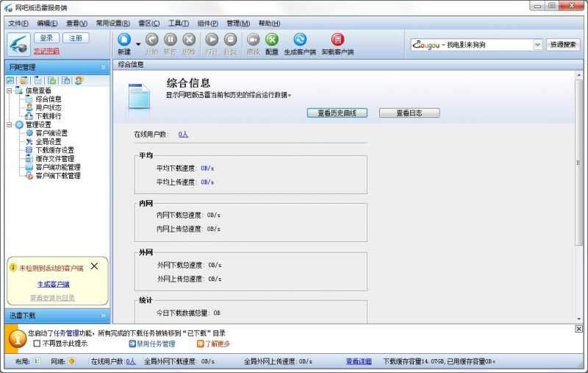
Task: Open the 帮助(H) menu
Action: click(269, 24)
